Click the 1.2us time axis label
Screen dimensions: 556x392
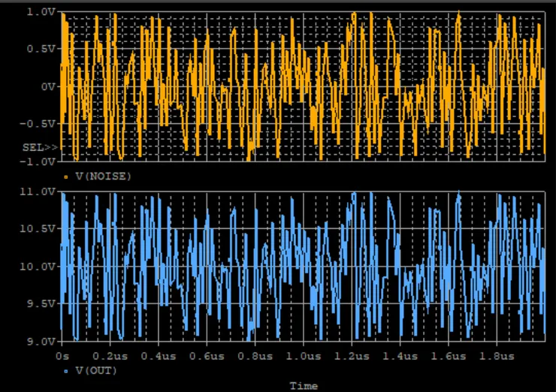tap(352, 356)
